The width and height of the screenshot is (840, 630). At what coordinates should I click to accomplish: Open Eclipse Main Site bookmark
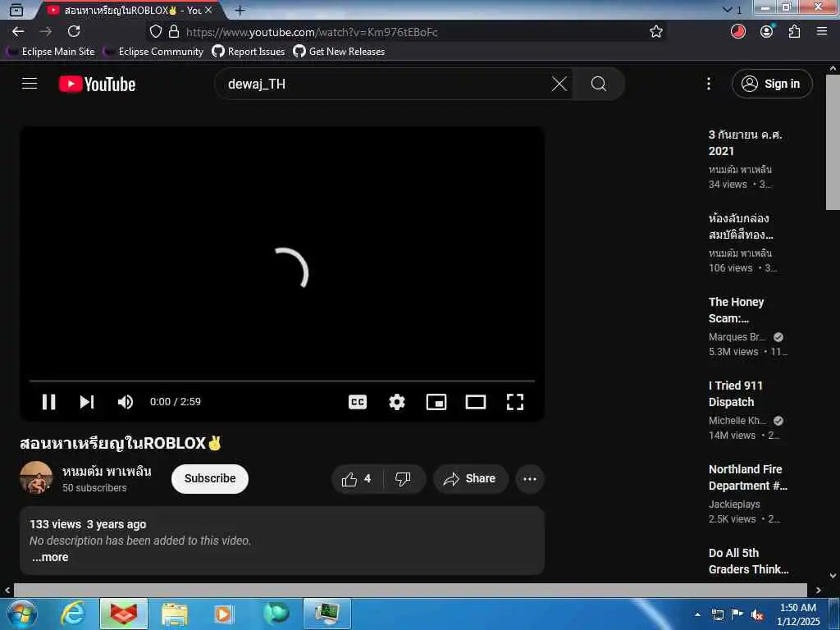[50, 52]
